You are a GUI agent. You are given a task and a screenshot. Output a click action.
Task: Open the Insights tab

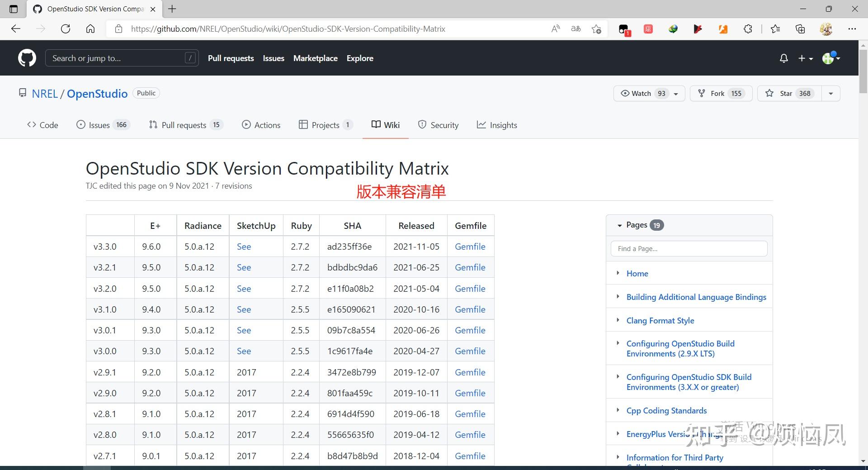pos(497,125)
